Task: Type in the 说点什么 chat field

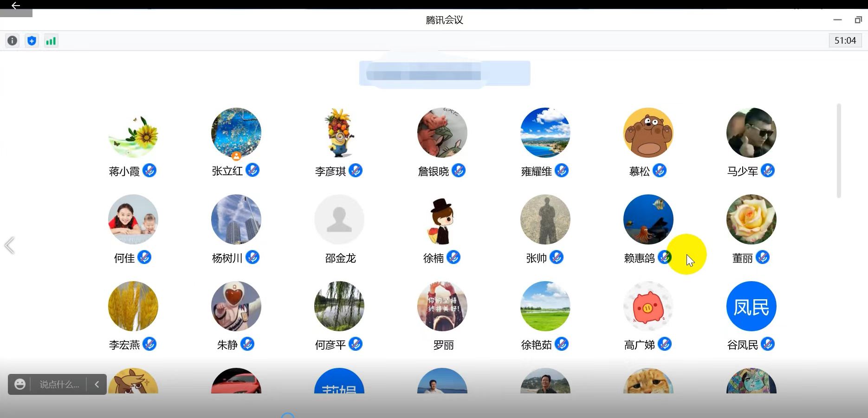Action: pos(59,384)
